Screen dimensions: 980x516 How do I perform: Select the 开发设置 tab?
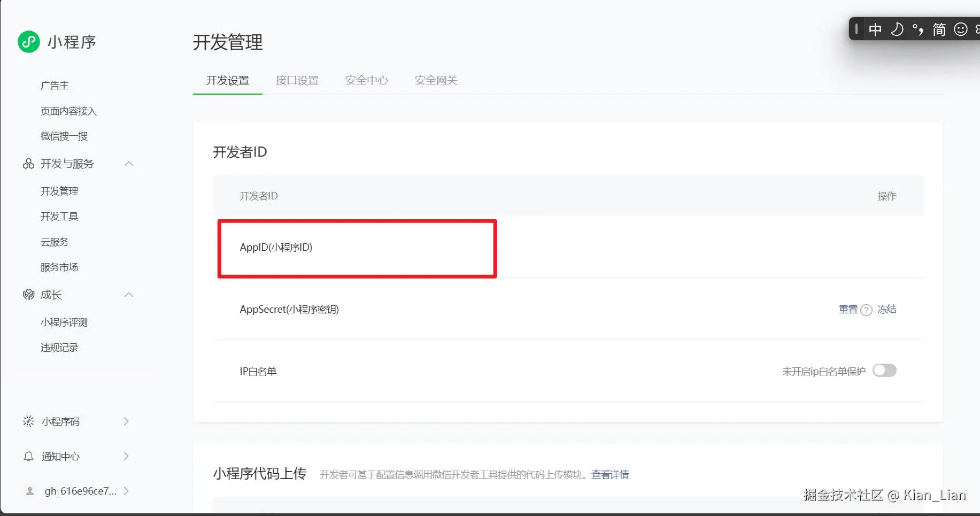pyautogui.click(x=228, y=80)
